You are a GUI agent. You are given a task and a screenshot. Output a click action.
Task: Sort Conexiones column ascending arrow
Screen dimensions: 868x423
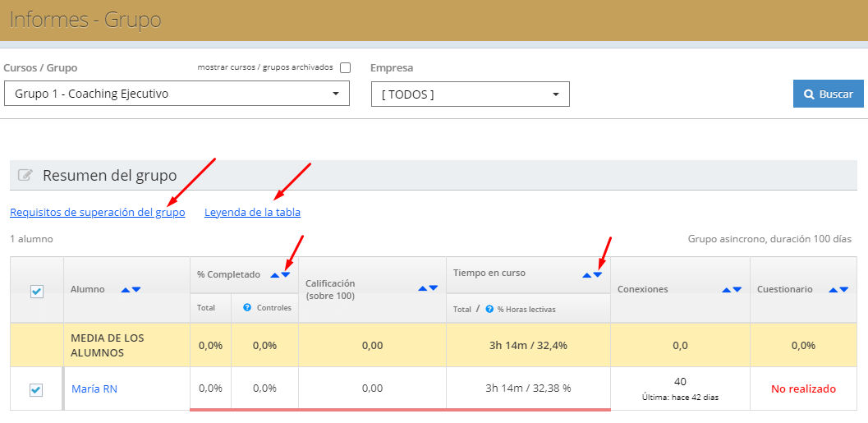[x=727, y=290]
